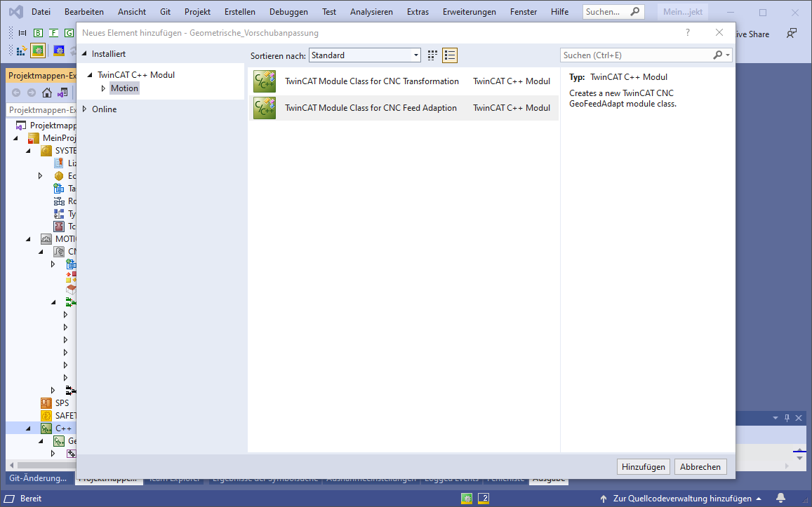
Task: Click the back arrow in Solution Explorer toolbar
Action: pyautogui.click(x=16, y=93)
